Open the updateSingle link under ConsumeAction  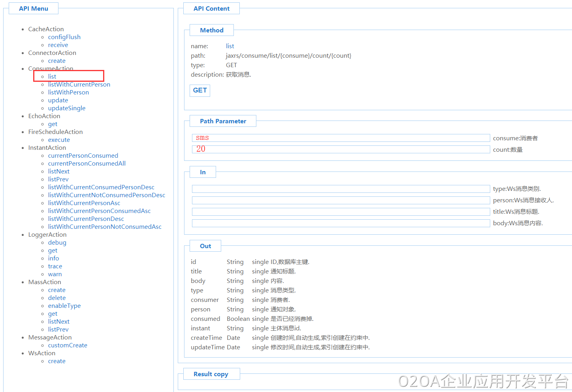pos(67,108)
